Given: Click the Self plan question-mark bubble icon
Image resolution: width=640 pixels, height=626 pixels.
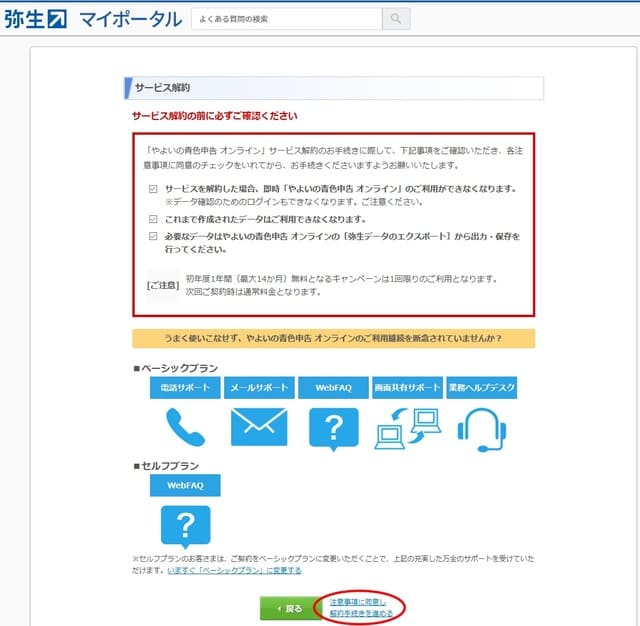Looking at the screenshot, I should pyautogui.click(x=186, y=527).
